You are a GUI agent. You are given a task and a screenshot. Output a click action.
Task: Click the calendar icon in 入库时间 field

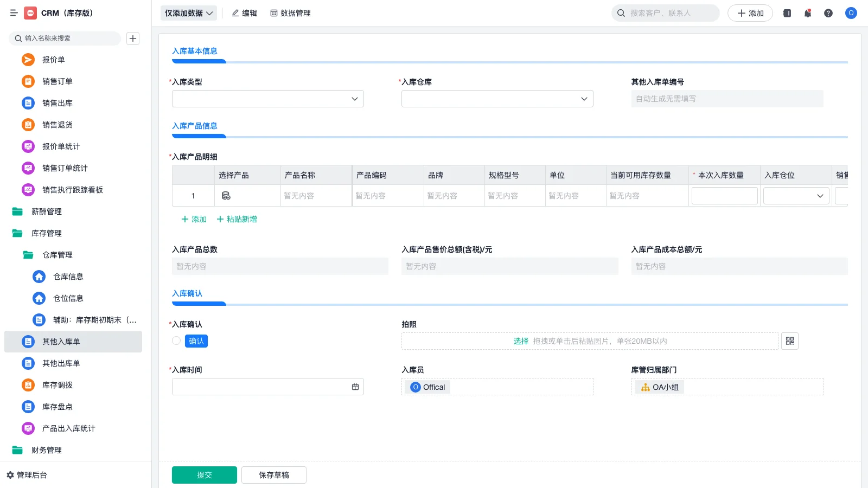point(355,386)
